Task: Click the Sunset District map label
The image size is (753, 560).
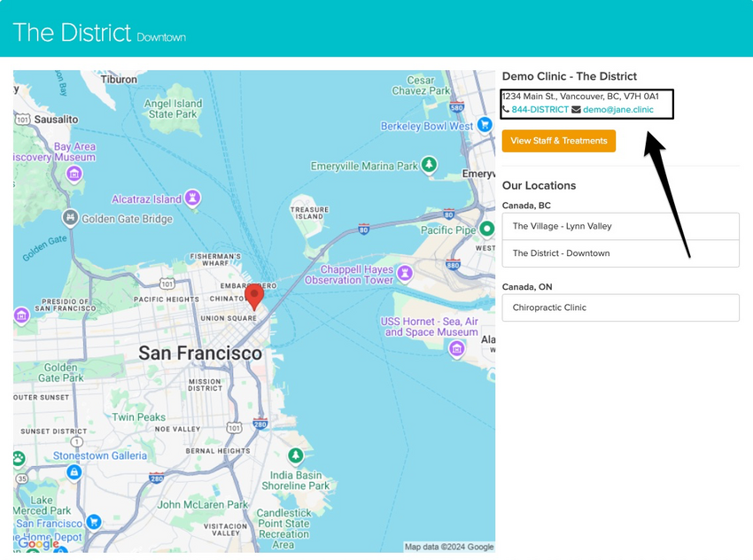Action: pyautogui.click(x=54, y=432)
